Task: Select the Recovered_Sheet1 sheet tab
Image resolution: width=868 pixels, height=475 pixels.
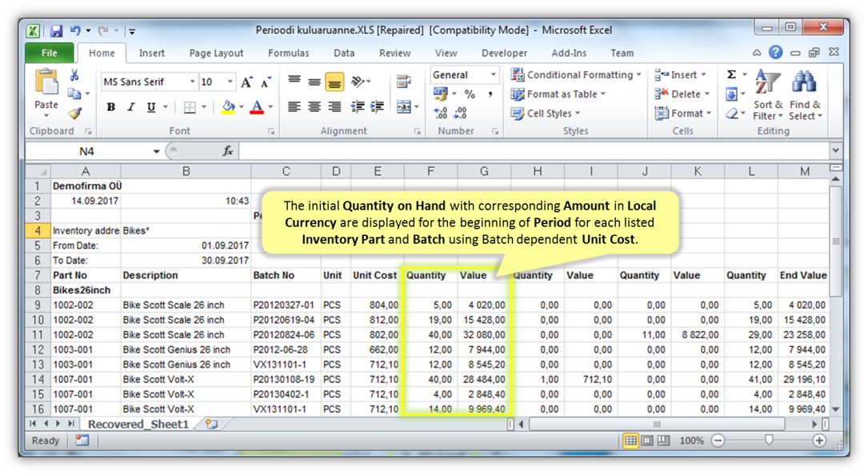Action: [138, 424]
